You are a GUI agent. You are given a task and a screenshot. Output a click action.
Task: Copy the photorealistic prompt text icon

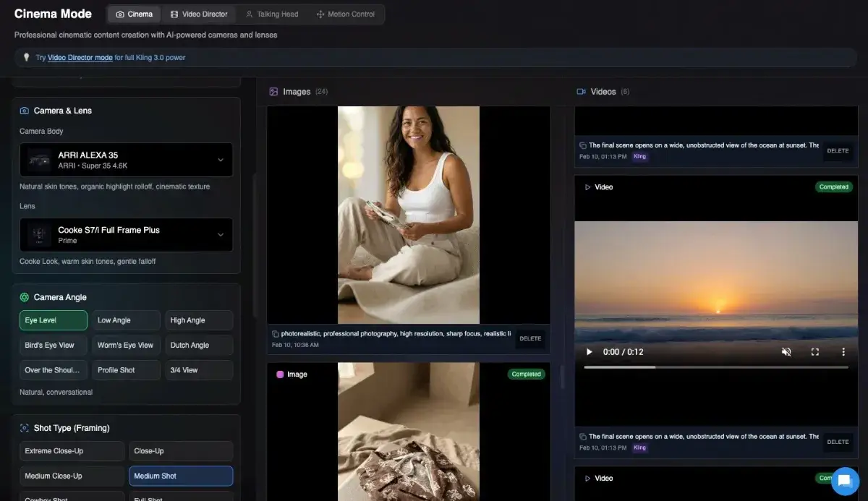[x=276, y=334]
